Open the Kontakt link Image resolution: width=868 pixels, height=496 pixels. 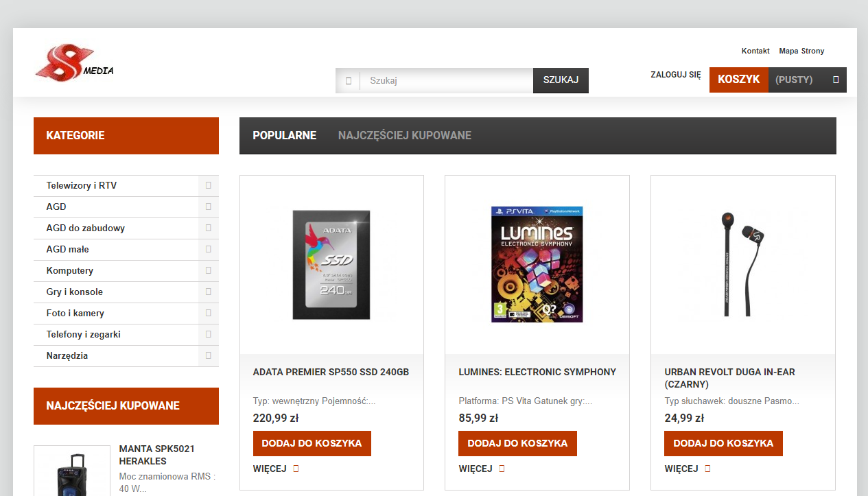coord(755,51)
